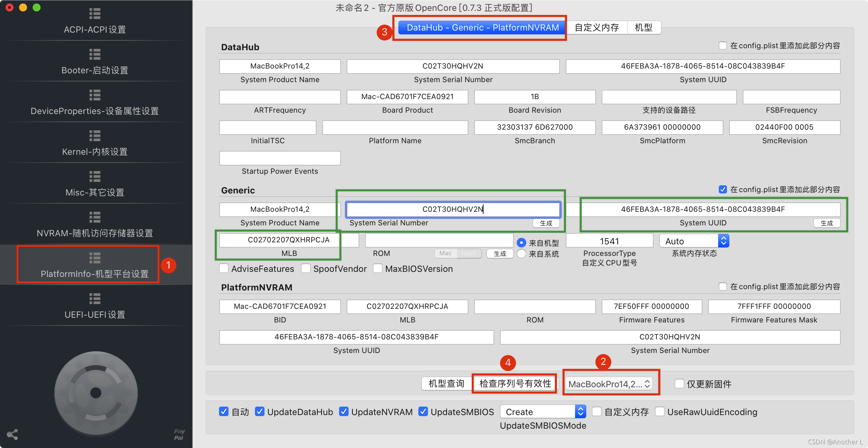This screenshot has width=868, height=448.
Task: Open UpdateSMBIOSMode Create dropdown
Action: (543, 412)
